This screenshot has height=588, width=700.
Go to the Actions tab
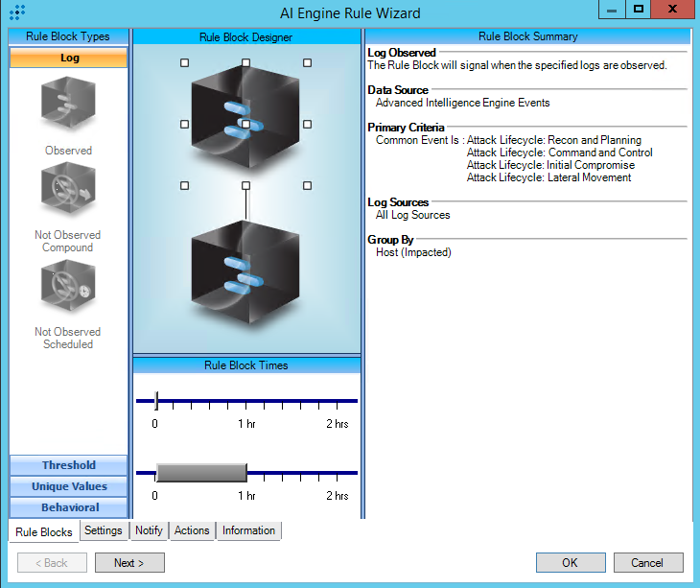[192, 530]
